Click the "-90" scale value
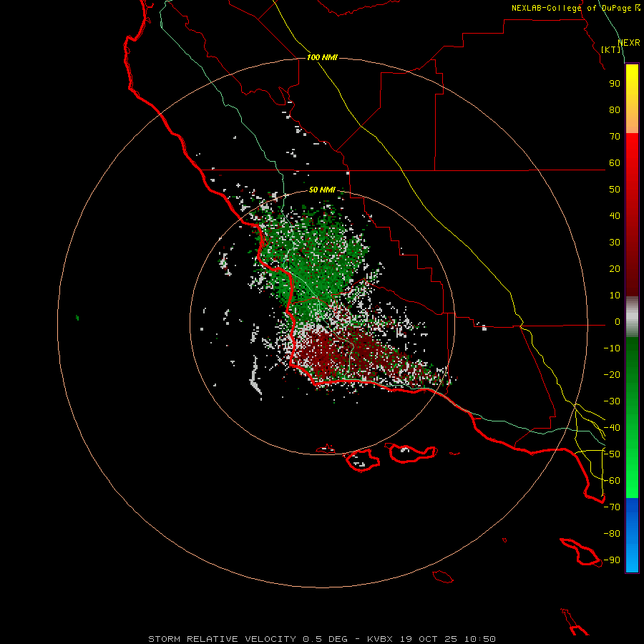 pyautogui.click(x=612, y=560)
